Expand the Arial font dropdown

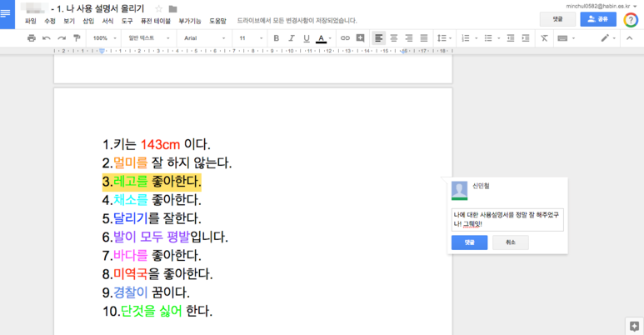[204, 38]
